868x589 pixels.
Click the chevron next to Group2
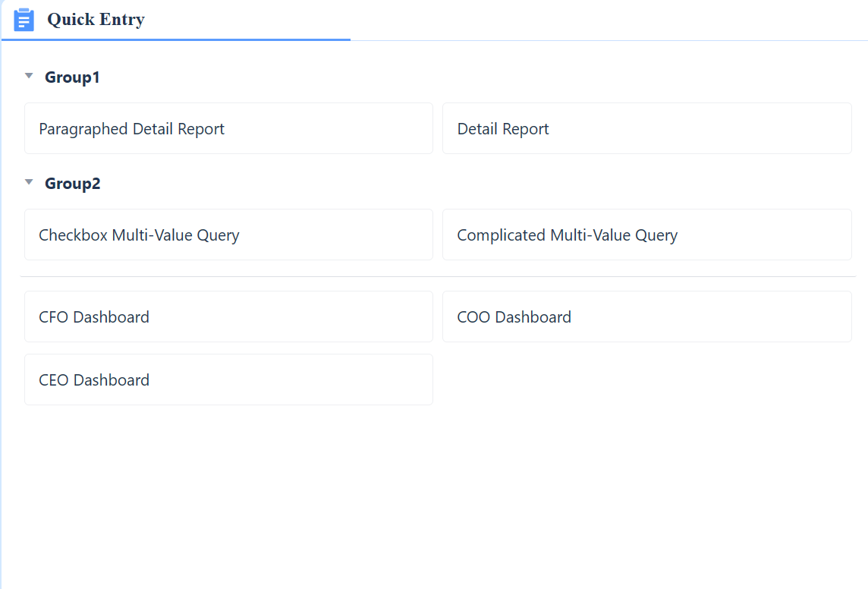pyautogui.click(x=28, y=181)
